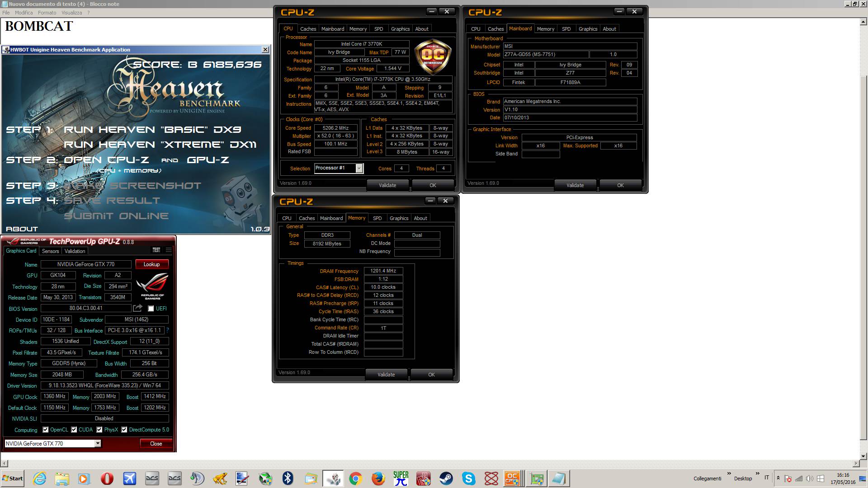Image resolution: width=868 pixels, height=488 pixels.
Task: Open Windows Explorer folder icon in taskbar
Action: tap(62, 478)
